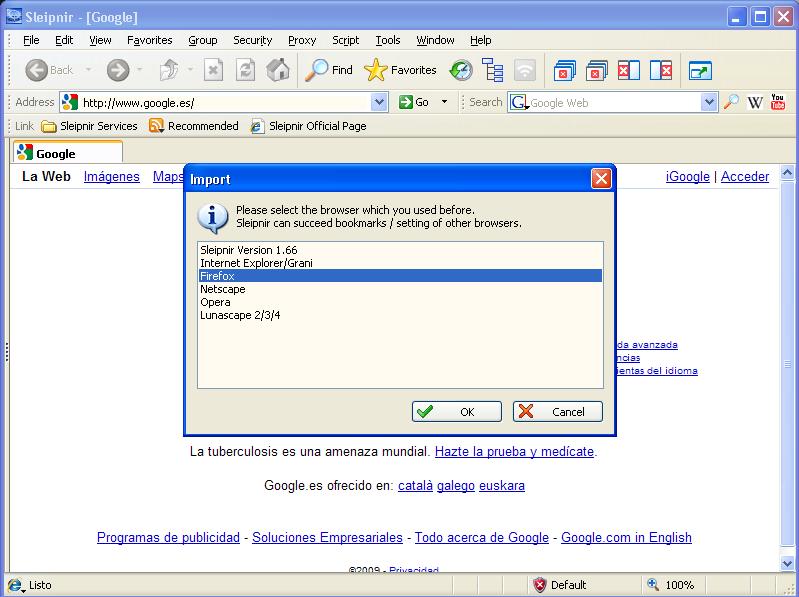799x597 pixels.
Task: Open the History clock icon
Action: (461, 70)
